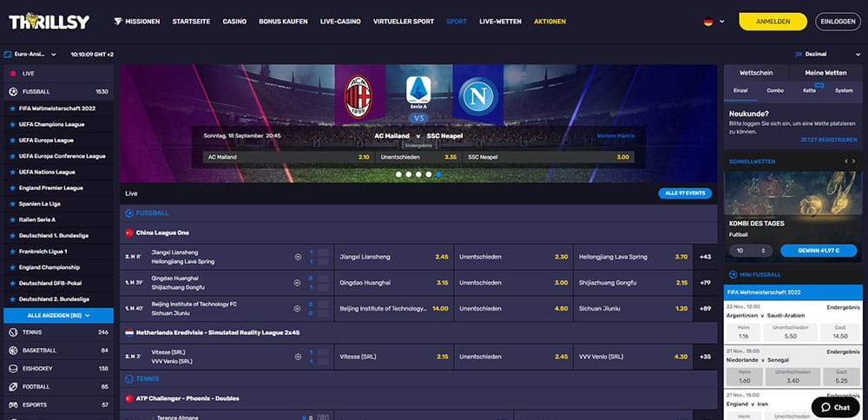Expand +79 more markets for Qingdao match
The width and height of the screenshot is (868, 420).
pos(705,283)
